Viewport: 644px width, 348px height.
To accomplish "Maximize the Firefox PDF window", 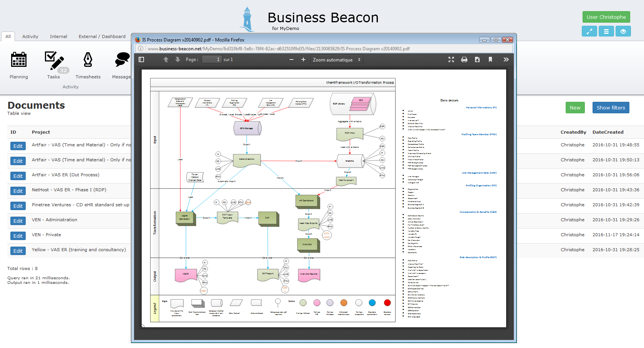I will coord(496,40).
